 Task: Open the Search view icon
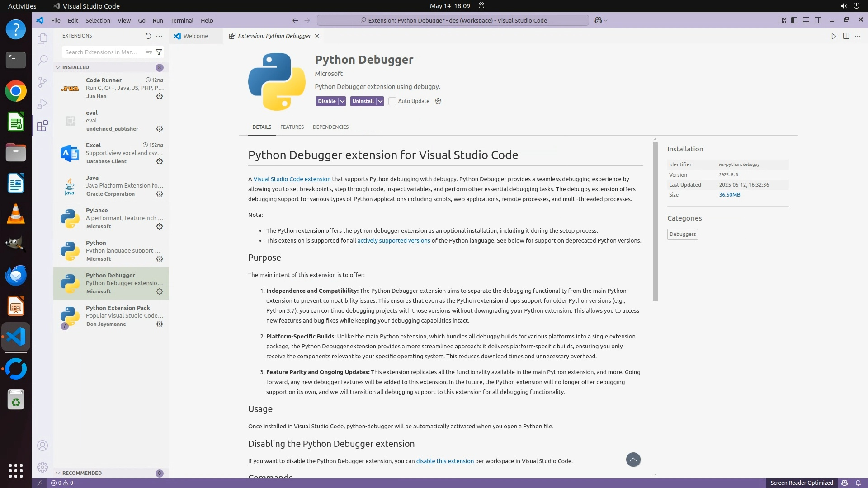tap(42, 60)
